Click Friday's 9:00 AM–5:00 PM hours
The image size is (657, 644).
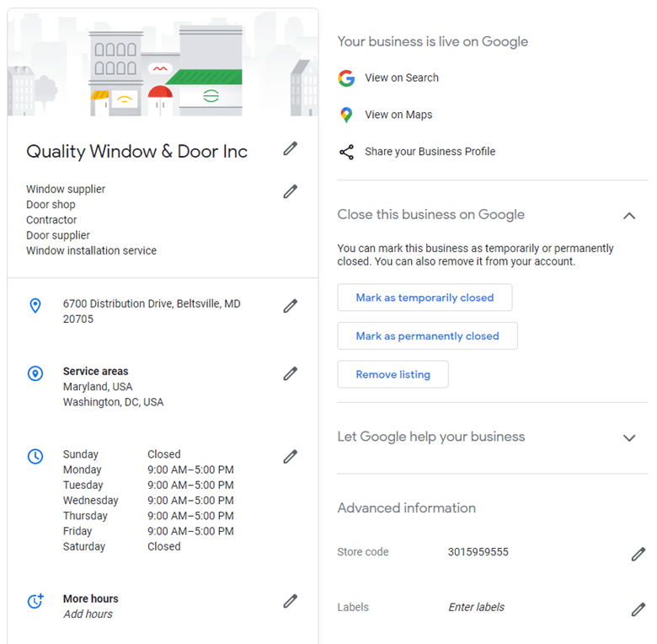click(x=190, y=531)
